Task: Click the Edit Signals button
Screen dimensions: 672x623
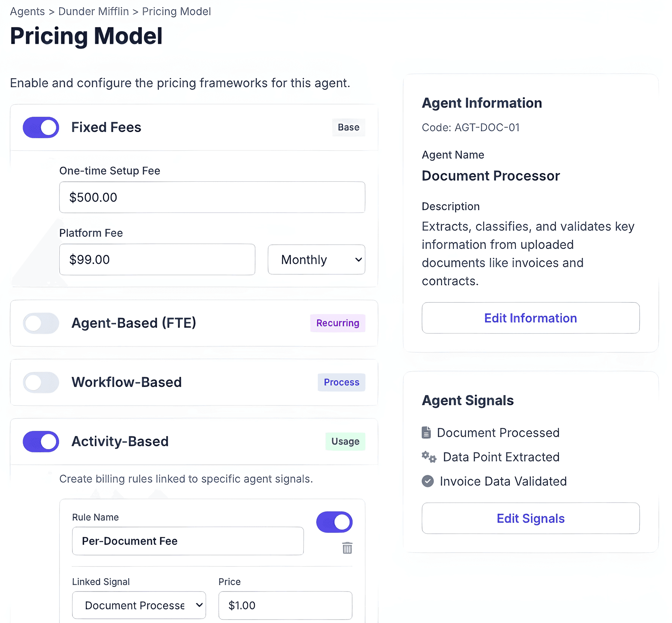Action: tap(531, 518)
